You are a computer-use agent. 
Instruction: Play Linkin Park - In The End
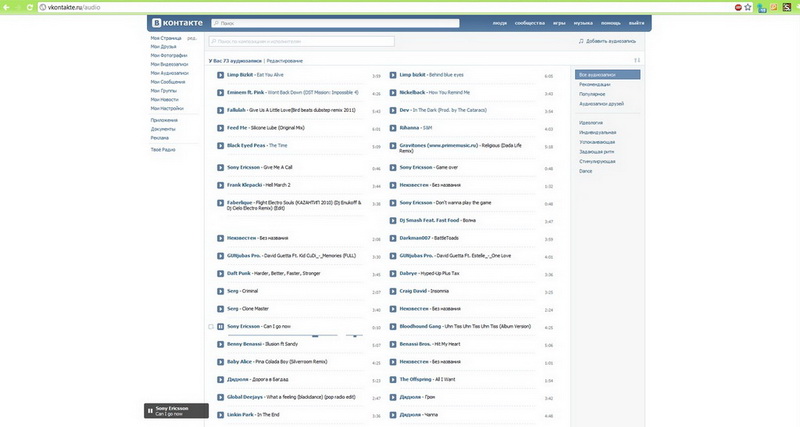[220, 415]
